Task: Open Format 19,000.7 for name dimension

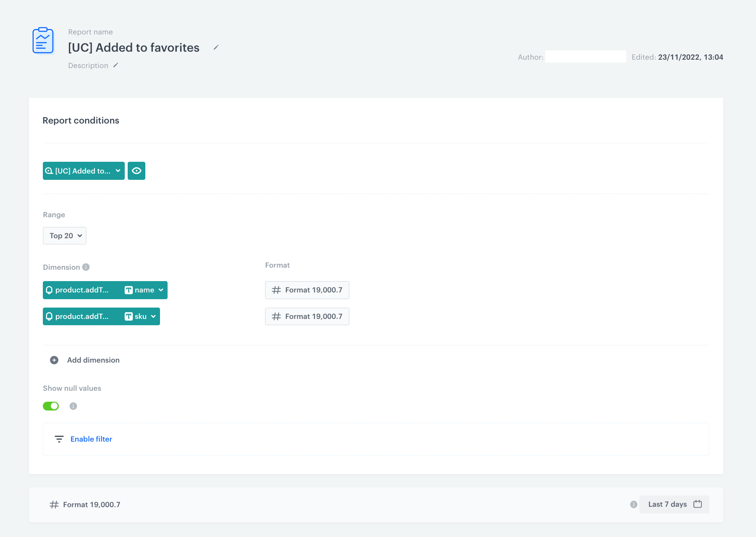Action: pyautogui.click(x=307, y=290)
